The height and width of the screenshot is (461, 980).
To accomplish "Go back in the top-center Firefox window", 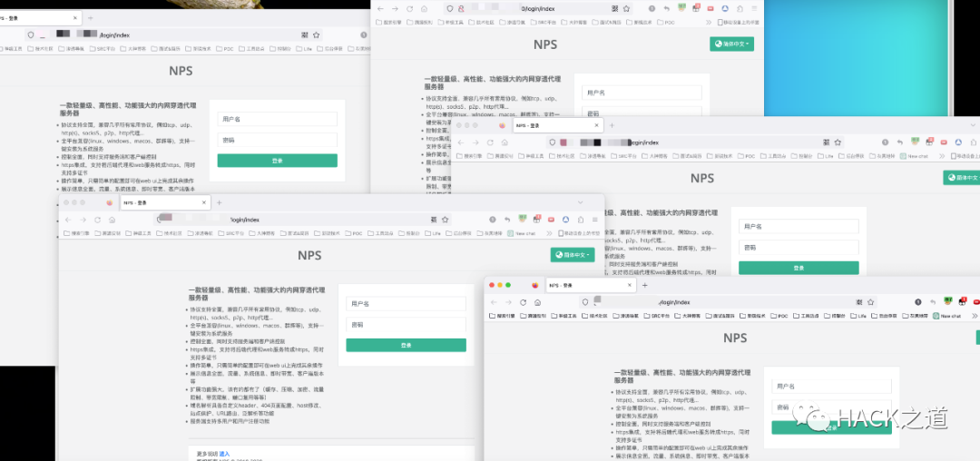I will 380,9.
